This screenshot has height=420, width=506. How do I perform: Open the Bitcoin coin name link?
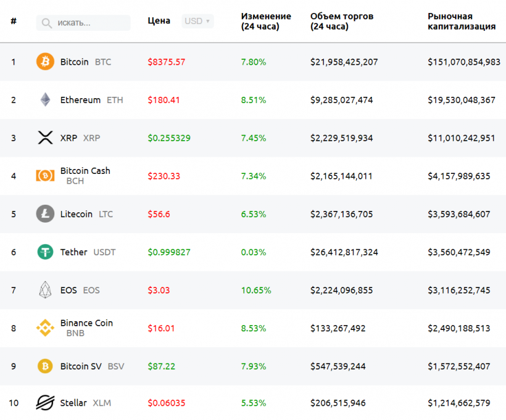pyautogui.click(x=74, y=62)
